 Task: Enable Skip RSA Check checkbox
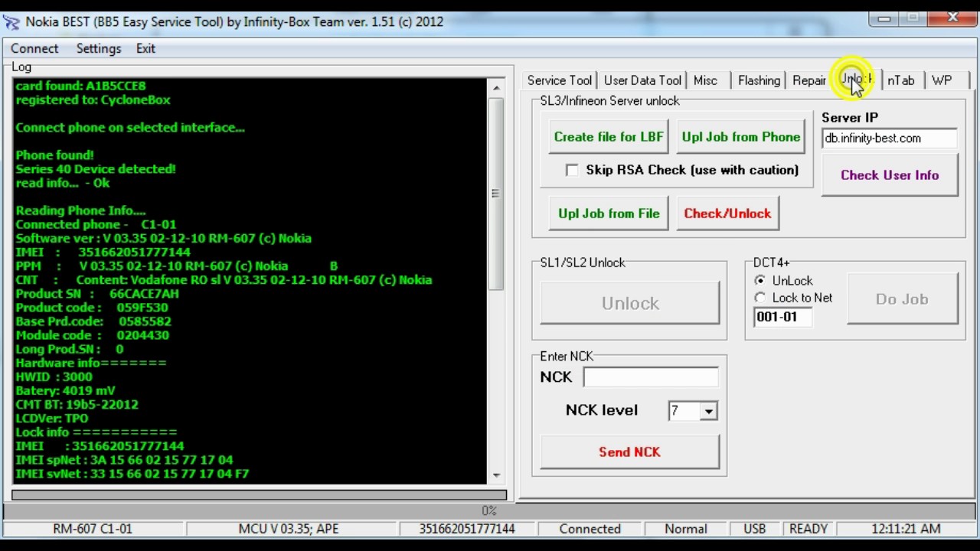572,170
